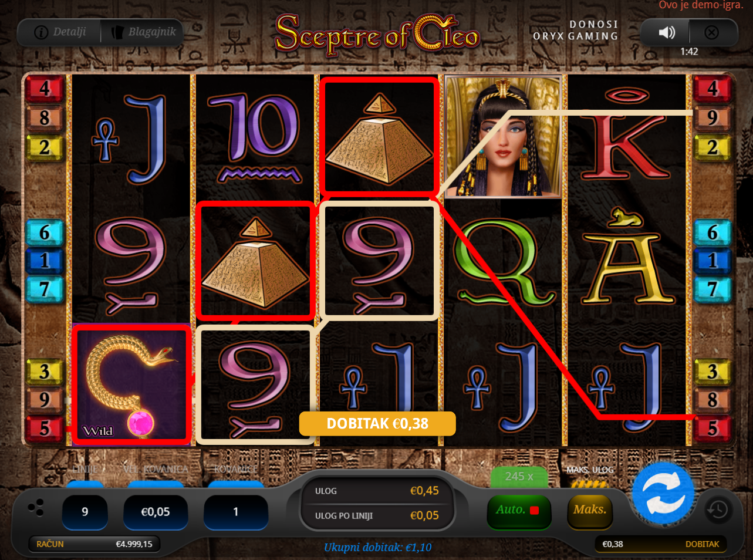
Task: Change the coin size €0,05 selector
Action: coord(156,512)
